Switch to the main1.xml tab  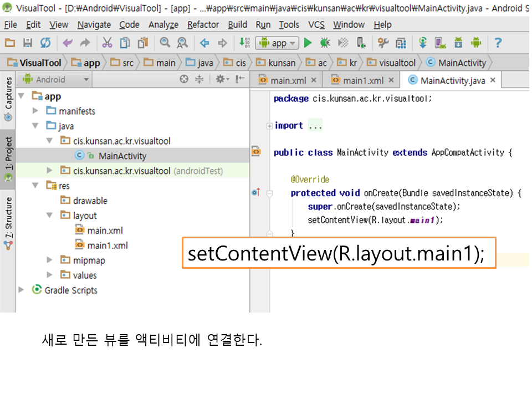pyautogui.click(x=362, y=80)
